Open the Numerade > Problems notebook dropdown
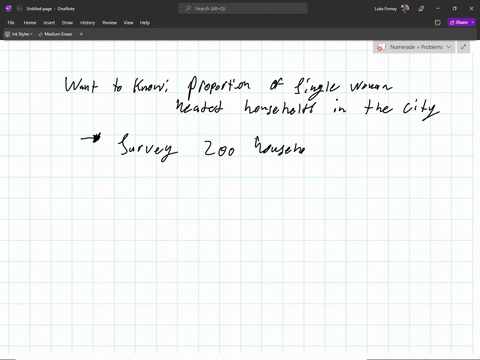Viewport: 480px width, 360px height. (448, 47)
